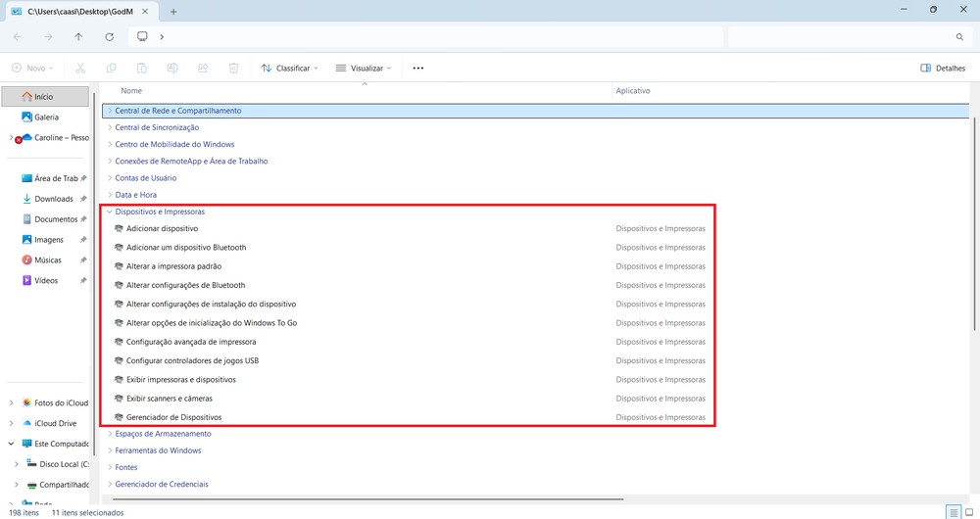The height and width of the screenshot is (519, 980).
Task: Expand the Fontes group
Action: click(x=110, y=467)
